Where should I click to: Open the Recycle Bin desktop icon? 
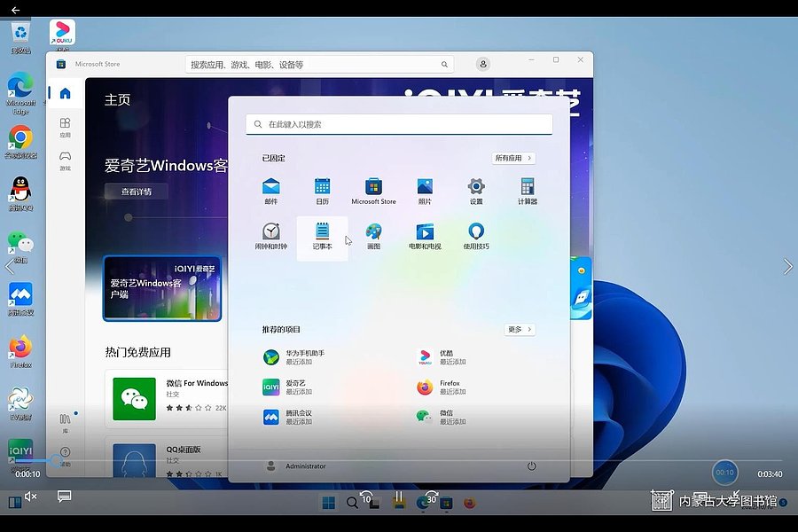point(21,37)
